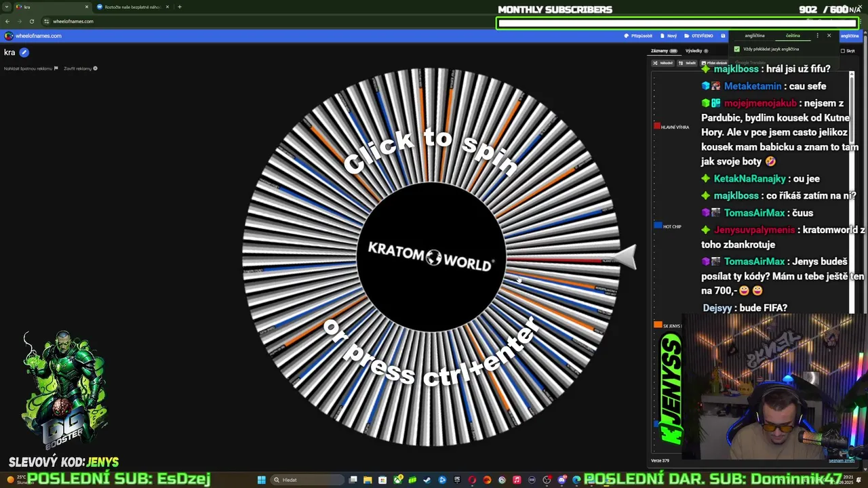Image resolution: width=868 pixels, height=488 pixels.
Task: Click the Nový new wheel button
Action: pos(668,36)
